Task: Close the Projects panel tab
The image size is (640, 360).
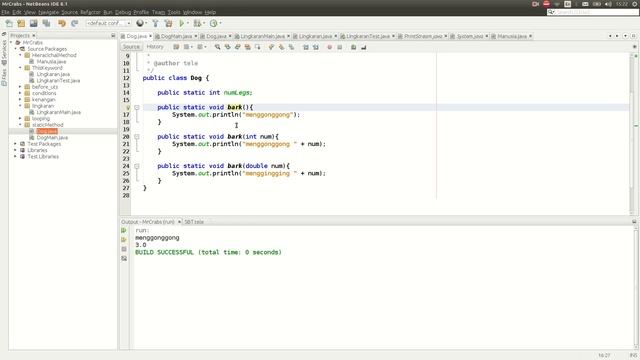Action: tap(34, 36)
